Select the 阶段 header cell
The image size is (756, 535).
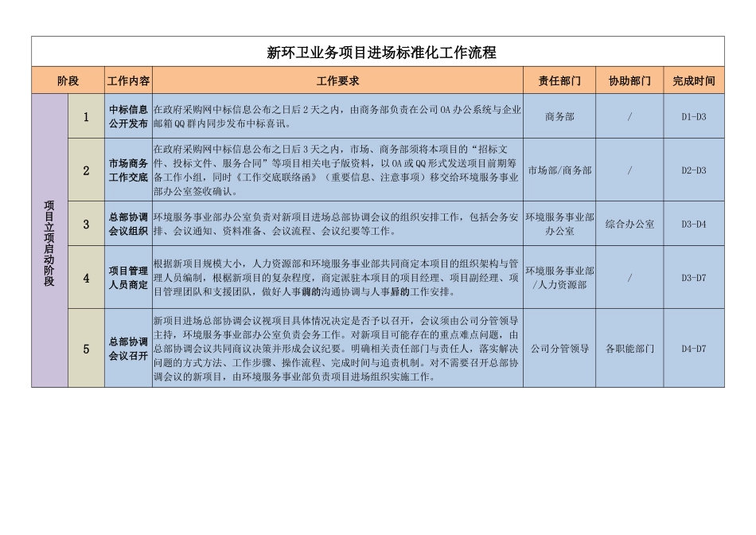point(68,80)
